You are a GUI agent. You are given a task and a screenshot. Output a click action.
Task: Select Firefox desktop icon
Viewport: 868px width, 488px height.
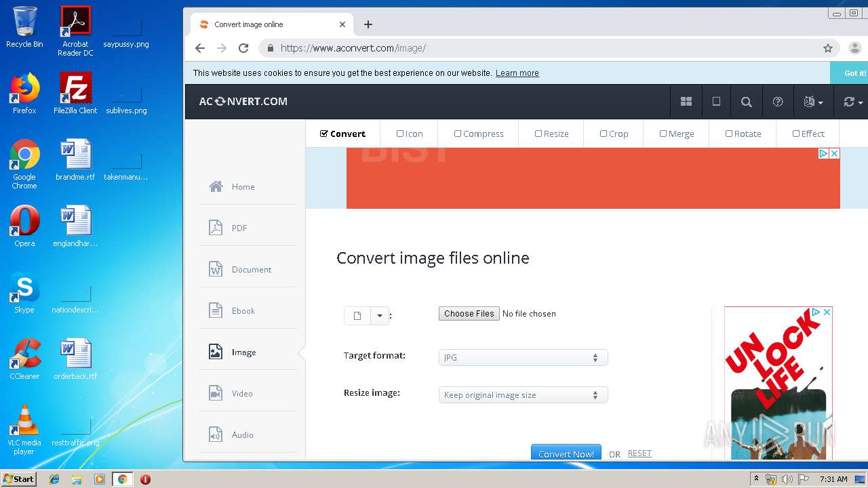click(24, 94)
